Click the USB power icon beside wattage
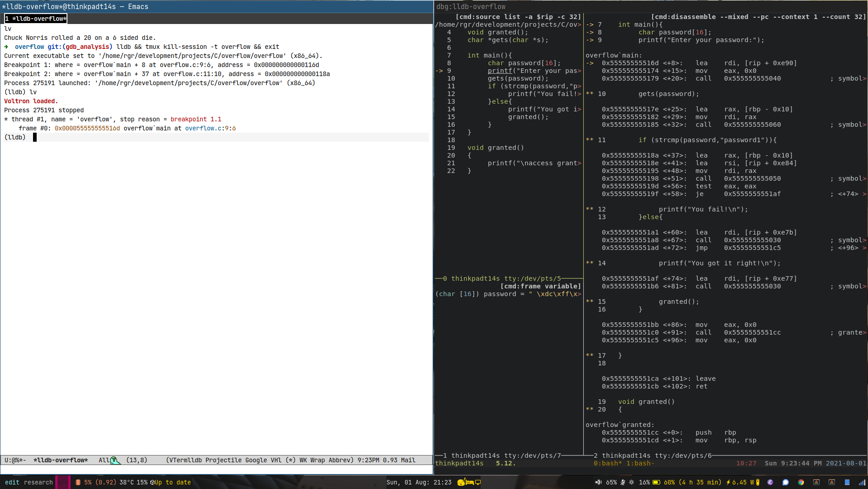868x489 pixels. click(x=758, y=482)
